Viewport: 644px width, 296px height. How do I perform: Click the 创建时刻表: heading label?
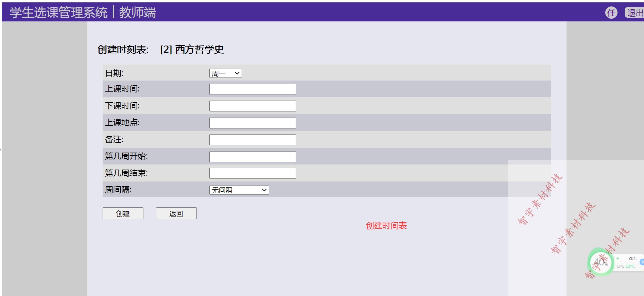tap(123, 50)
